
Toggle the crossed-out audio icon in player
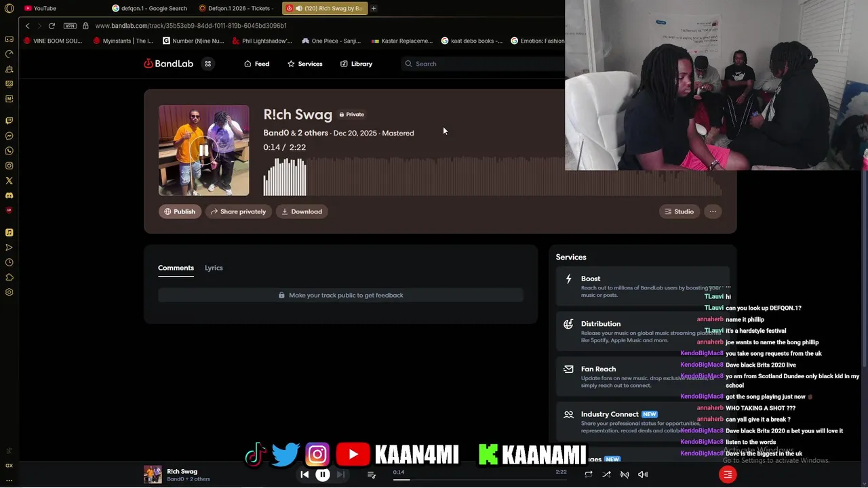pyautogui.click(x=625, y=474)
